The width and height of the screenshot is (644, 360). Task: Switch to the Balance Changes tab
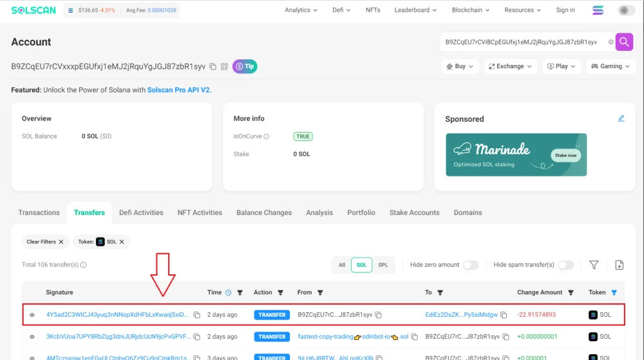point(264,213)
